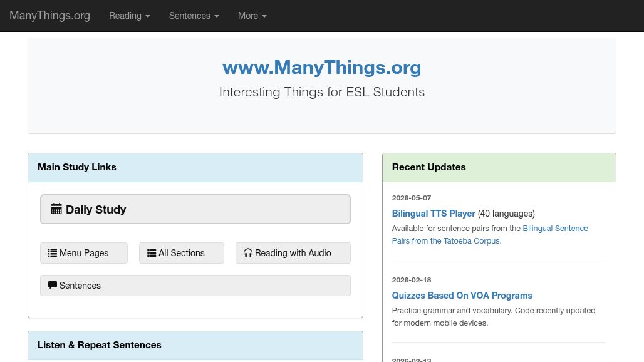Click the Practice grammar and vocabulary description
The height and width of the screenshot is (362, 644).
click(494, 316)
